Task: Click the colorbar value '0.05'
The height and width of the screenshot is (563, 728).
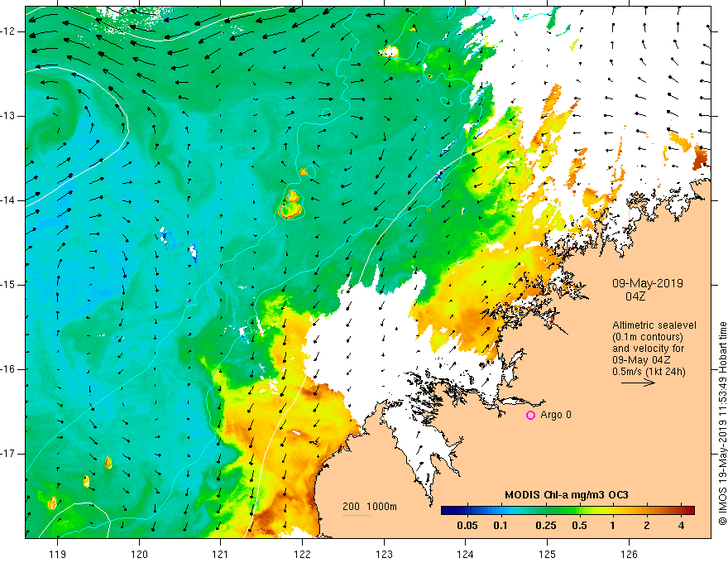Action: click(467, 526)
